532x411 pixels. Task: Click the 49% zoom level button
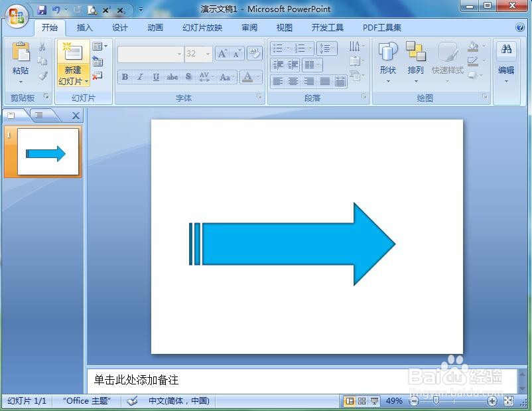(x=394, y=401)
